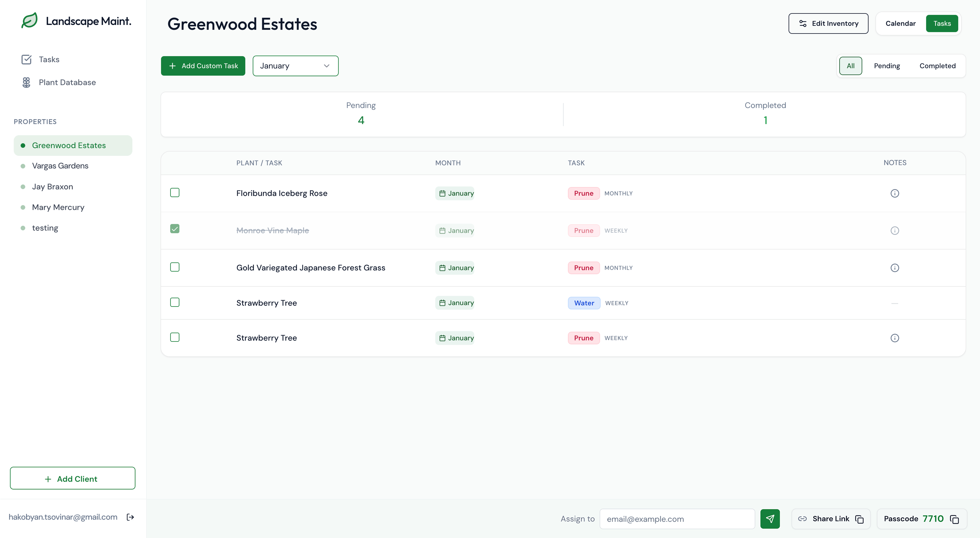Viewport: 980px width, 538px height.
Task: Select the Vargas Gardens property
Action: point(60,166)
